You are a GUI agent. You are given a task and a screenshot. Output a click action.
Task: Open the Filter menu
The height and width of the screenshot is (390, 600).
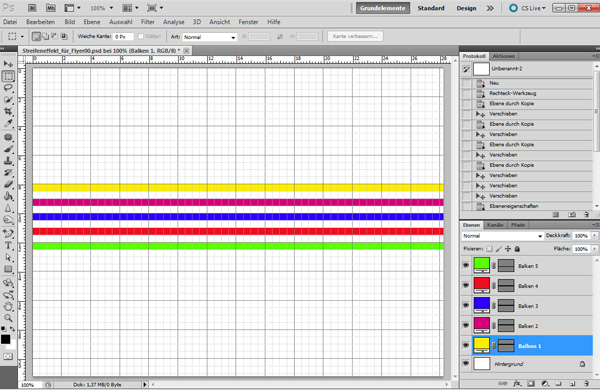pyautogui.click(x=148, y=22)
